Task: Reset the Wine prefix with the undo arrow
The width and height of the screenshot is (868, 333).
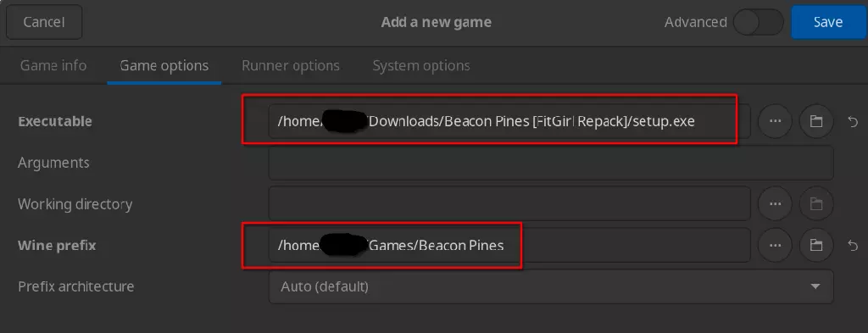Action: tap(853, 246)
